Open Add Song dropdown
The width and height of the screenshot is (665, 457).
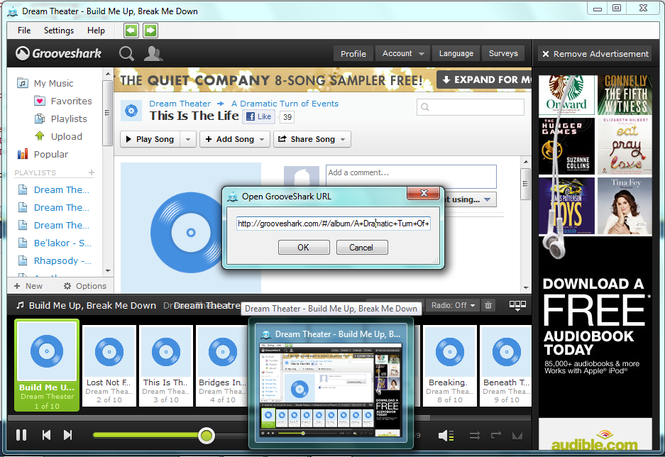(235, 139)
